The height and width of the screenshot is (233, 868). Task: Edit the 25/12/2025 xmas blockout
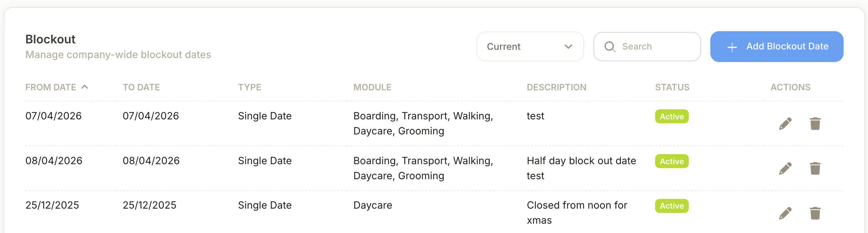(785, 213)
